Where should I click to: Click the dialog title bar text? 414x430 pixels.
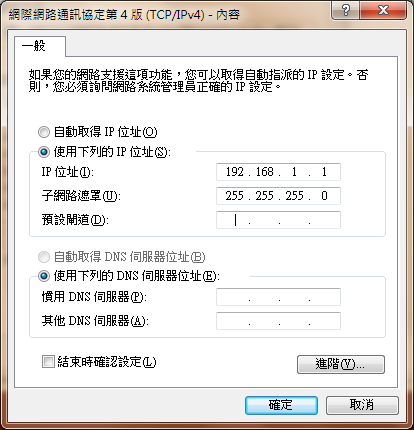pyautogui.click(x=124, y=15)
